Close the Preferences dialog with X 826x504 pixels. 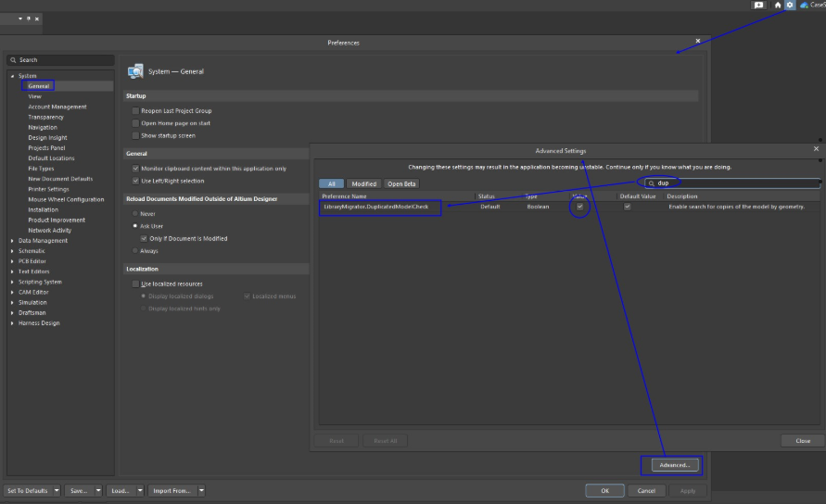coord(698,41)
